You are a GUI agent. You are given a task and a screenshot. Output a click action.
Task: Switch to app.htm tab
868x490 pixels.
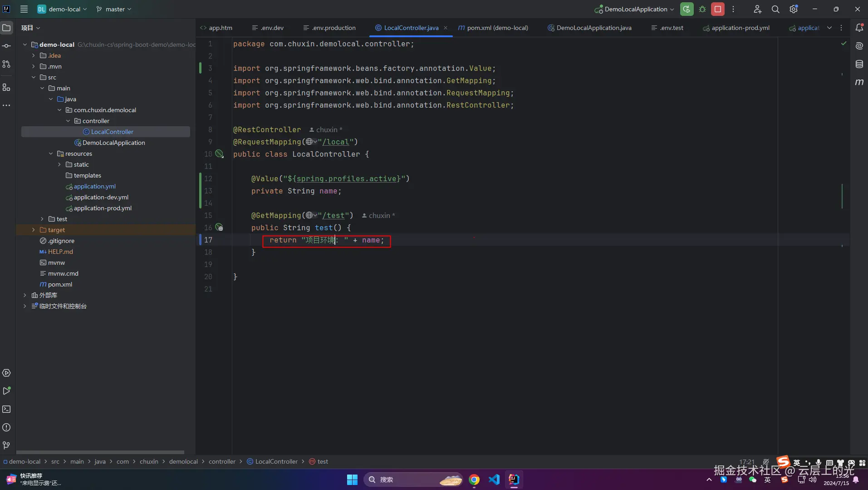coord(216,28)
